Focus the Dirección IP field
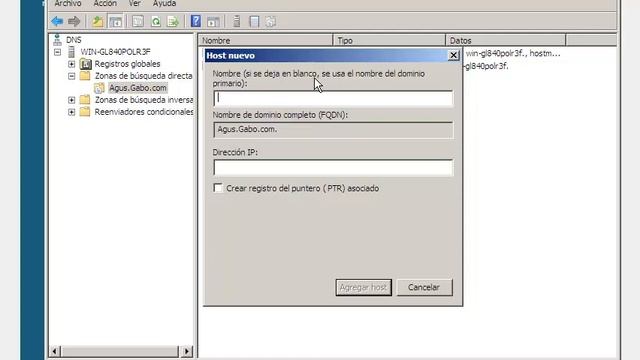The width and height of the screenshot is (640, 360). tap(333, 168)
